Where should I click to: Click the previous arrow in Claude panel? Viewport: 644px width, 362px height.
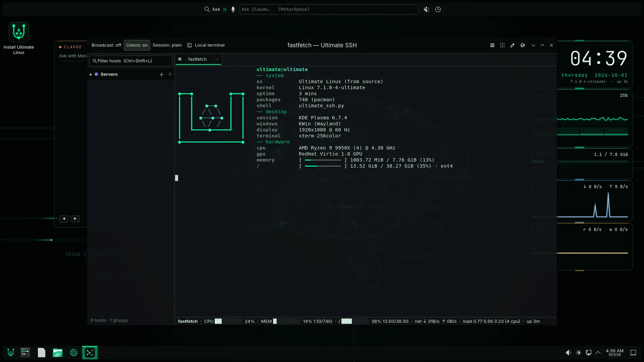(64, 219)
